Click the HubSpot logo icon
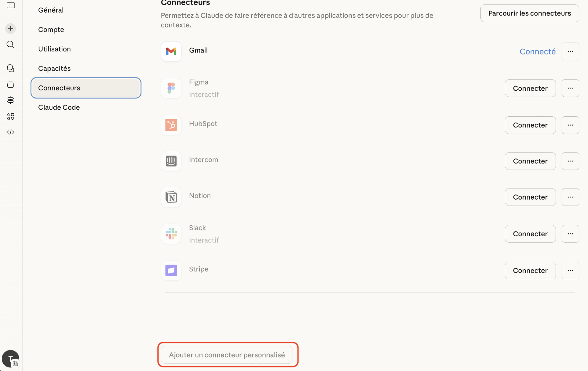The height and width of the screenshot is (371, 588). 171,125
